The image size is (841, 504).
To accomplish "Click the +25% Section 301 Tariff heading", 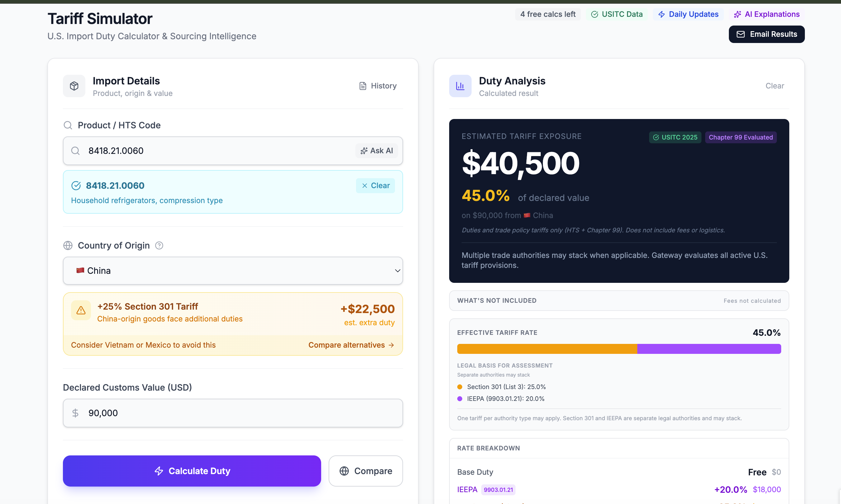I will click(x=147, y=307).
